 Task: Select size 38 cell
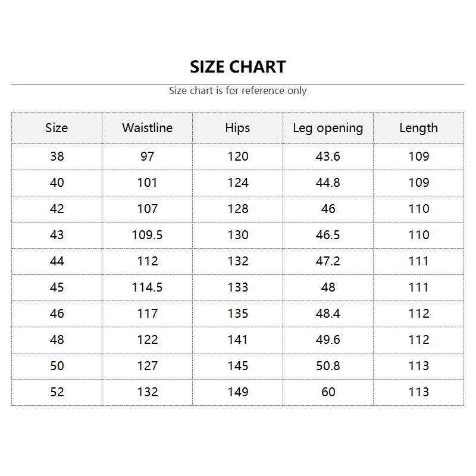click(x=57, y=156)
